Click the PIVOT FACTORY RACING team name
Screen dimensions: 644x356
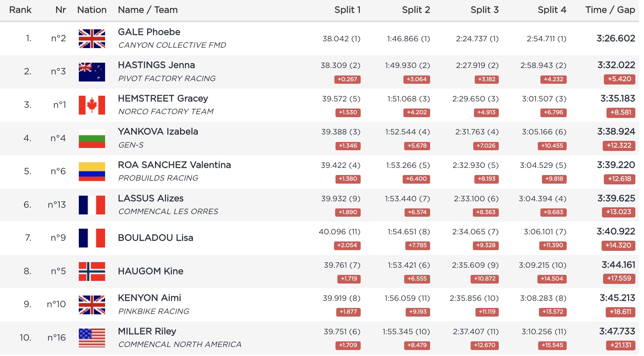click(167, 78)
